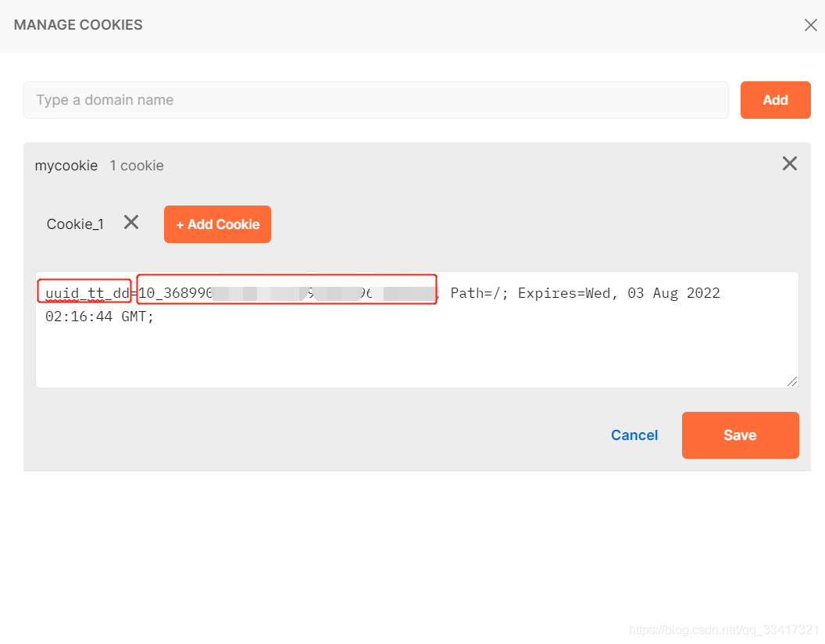Click the Expires=Wed, 03 Aug 2022 text
Image resolution: width=825 pixels, height=644 pixels.
619,294
